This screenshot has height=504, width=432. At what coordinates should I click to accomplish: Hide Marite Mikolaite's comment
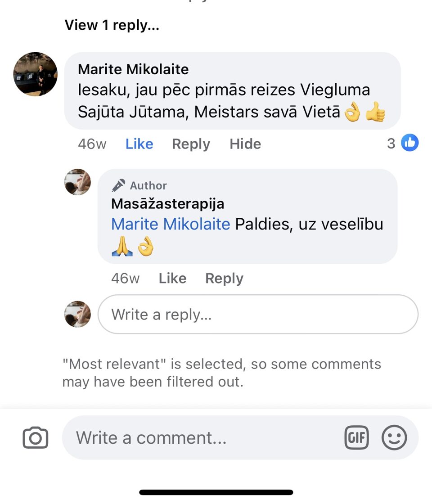coord(245,144)
